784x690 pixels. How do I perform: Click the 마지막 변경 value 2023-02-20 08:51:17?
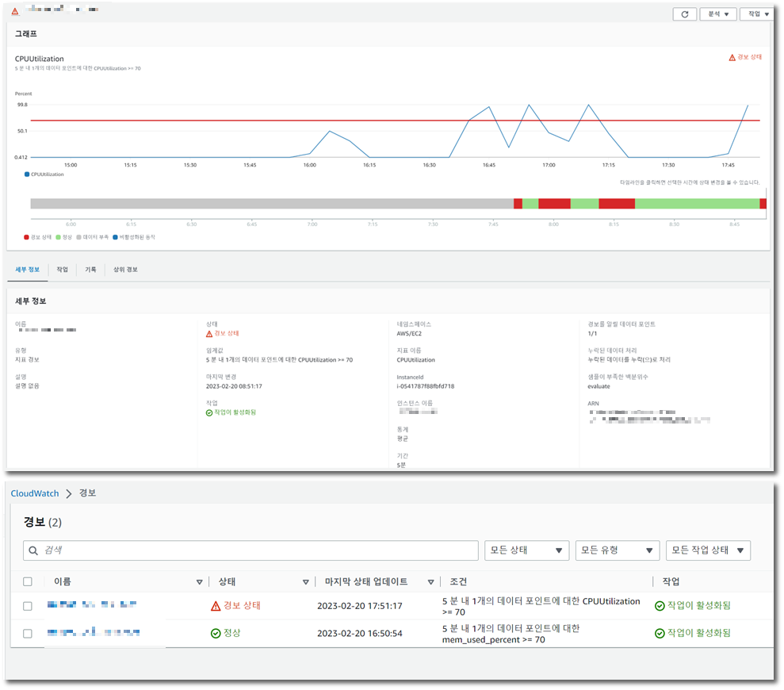pos(234,386)
